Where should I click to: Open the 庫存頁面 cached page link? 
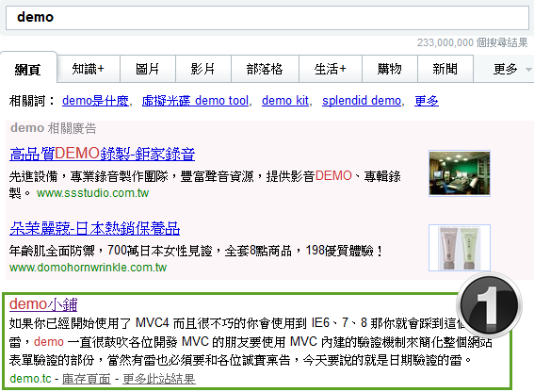[87, 379]
